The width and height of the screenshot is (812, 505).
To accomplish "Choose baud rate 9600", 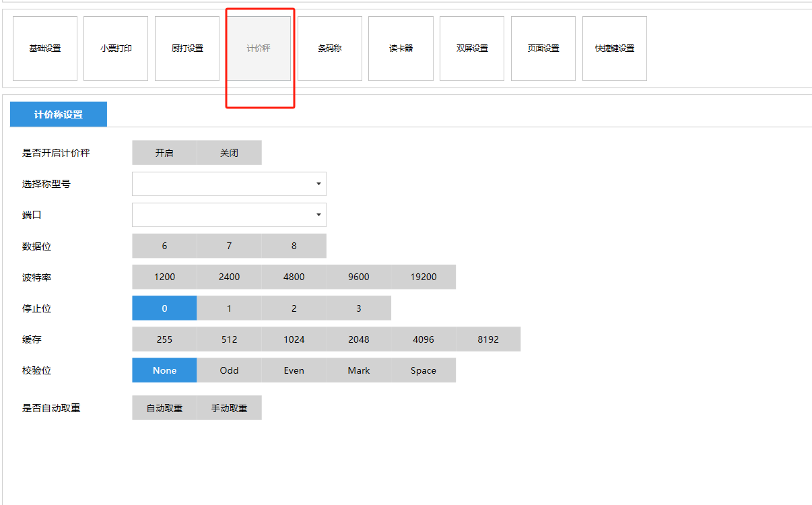I will (358, 277).
